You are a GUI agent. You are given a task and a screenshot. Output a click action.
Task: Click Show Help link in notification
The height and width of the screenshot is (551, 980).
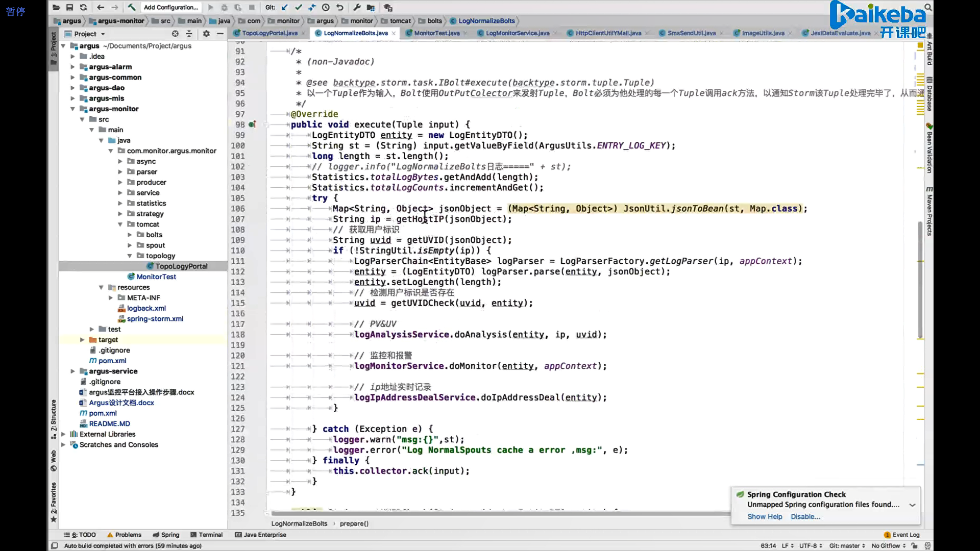pos(764,516)
